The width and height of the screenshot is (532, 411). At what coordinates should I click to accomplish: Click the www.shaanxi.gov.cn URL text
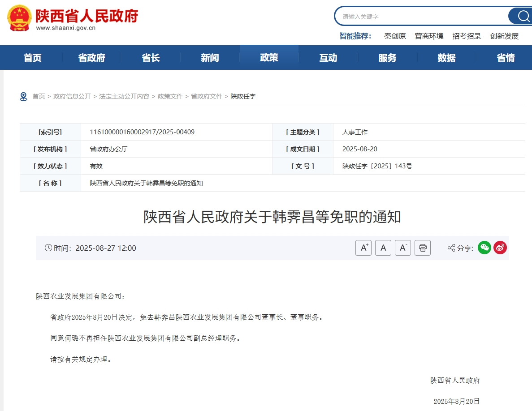(x=66, y=28)
